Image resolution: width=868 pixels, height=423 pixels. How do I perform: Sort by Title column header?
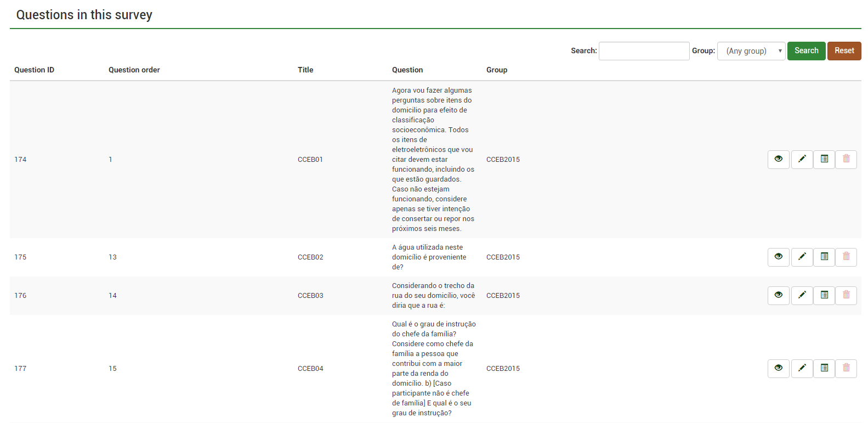pos(305,70)
